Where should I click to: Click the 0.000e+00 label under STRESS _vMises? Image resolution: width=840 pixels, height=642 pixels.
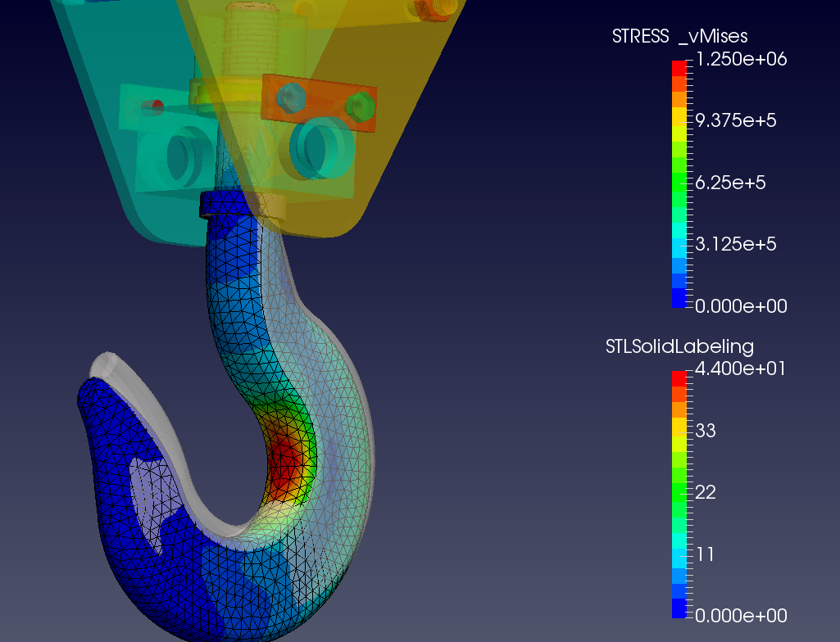[741, 306]
